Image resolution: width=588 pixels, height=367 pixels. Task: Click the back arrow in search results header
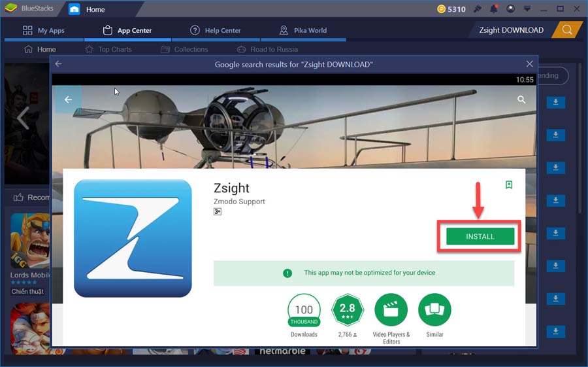[59, 64]
